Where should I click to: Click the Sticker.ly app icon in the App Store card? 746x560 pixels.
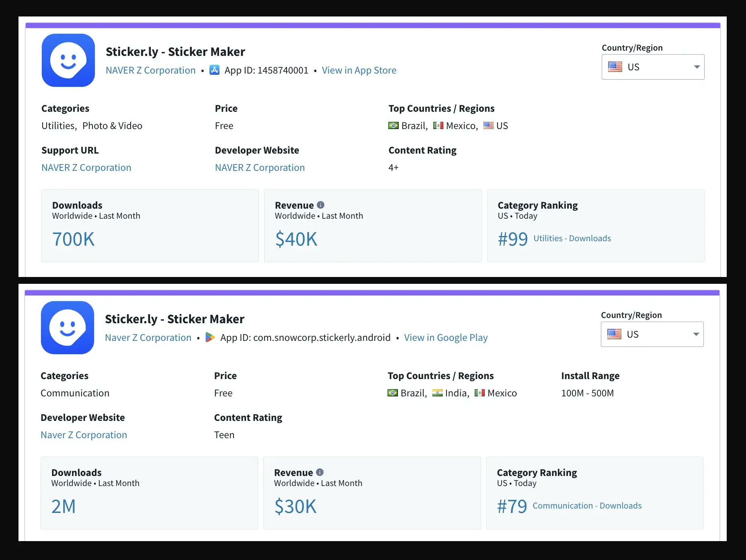[x=68, y=60]
